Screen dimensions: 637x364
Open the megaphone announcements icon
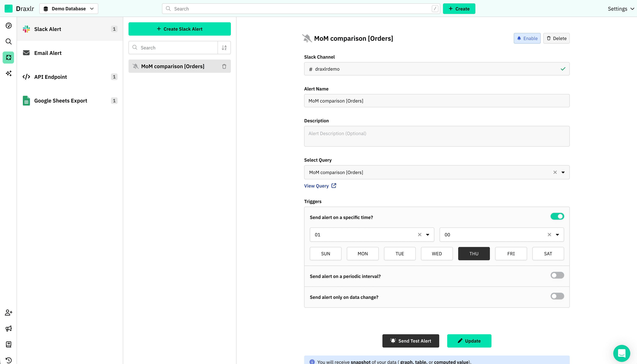[x=8, y=328]
